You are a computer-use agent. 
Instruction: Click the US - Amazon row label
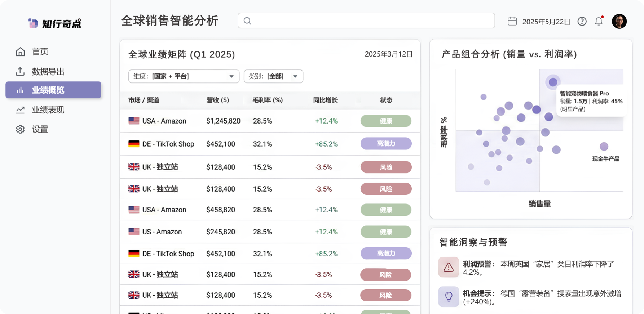tap(162, 232)
